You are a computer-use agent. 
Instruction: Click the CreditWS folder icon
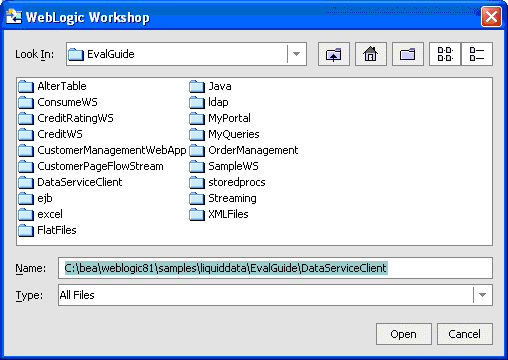click(x=26, y=134)
